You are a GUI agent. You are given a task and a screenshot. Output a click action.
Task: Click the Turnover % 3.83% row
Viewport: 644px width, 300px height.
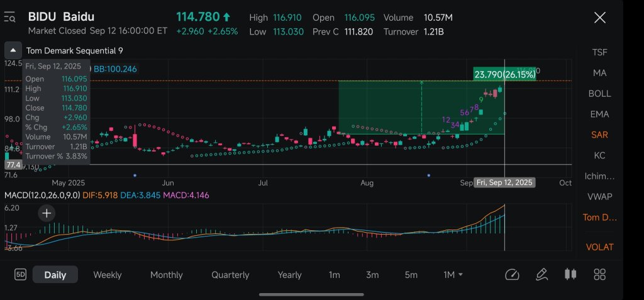click(56, 156)
